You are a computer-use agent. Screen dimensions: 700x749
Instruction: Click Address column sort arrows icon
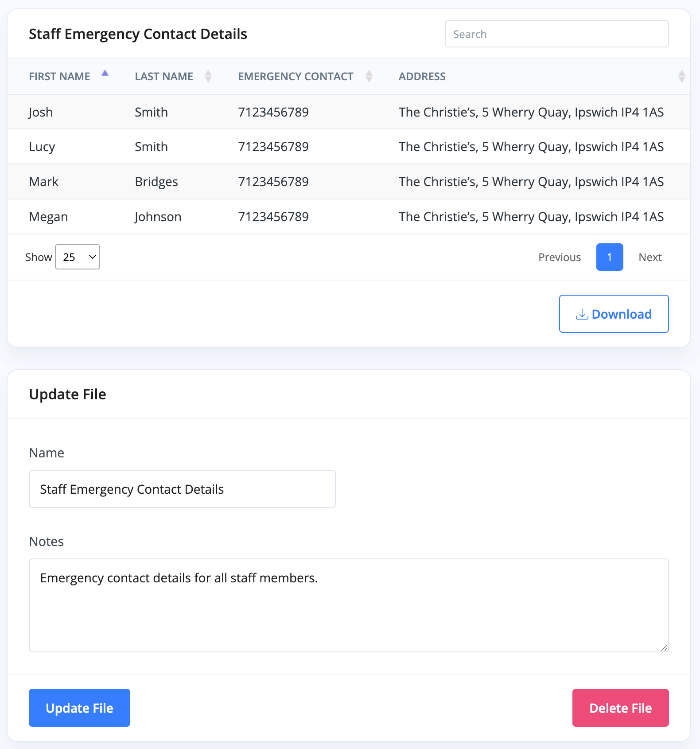[681, 76]
